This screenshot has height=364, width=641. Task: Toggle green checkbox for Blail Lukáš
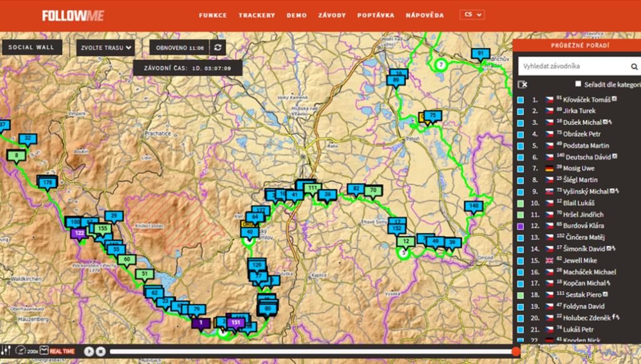520,203
